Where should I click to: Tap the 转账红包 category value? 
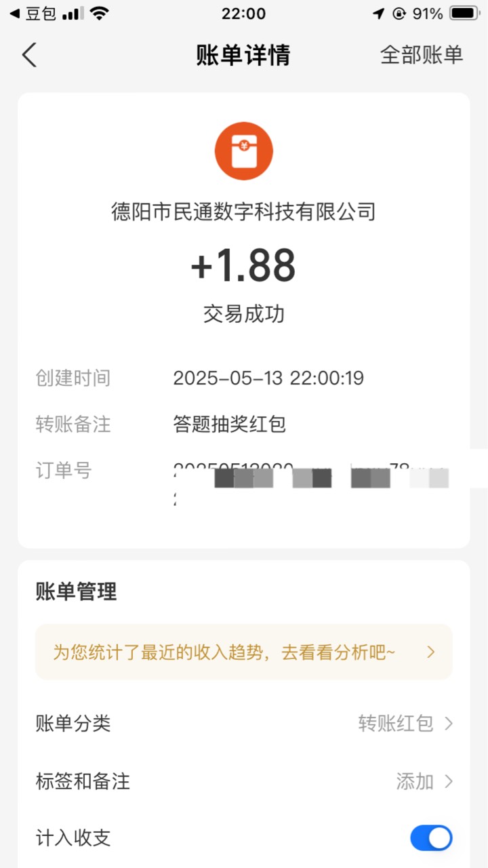coord(396,724)
